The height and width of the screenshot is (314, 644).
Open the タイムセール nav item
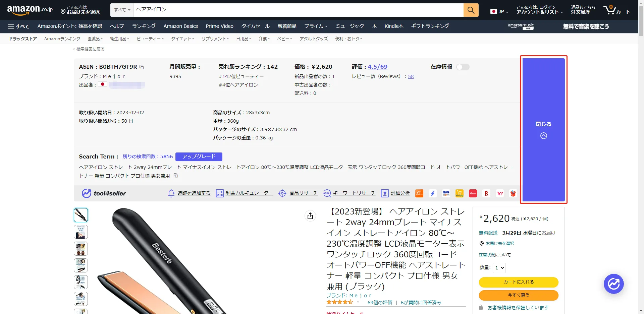coord(256,26)
